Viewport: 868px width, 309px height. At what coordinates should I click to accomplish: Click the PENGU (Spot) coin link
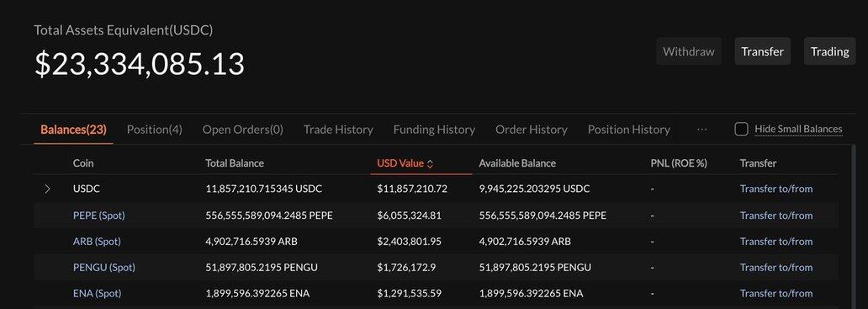[104, 268]
